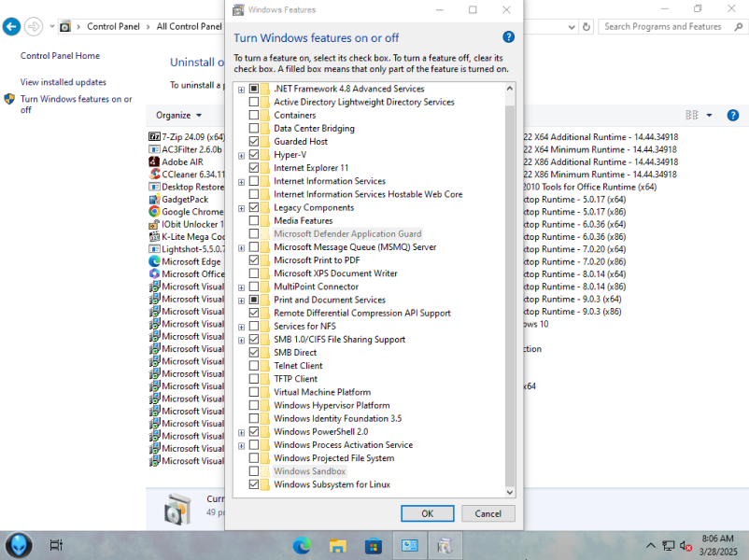749x560 pixels.
Task: Select AC3Filter 2.6.0b program entry
Action: coord(186,149)
